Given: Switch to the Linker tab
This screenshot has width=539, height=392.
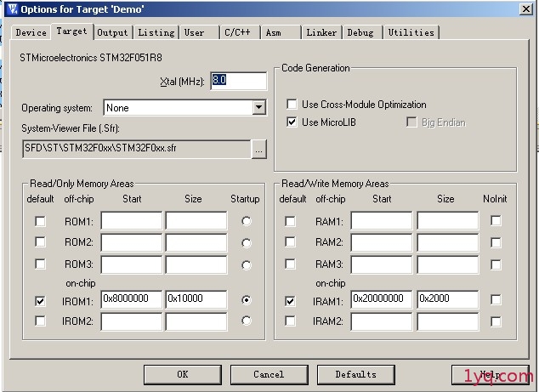Looking at the screenshot, I should pos(321,32).
